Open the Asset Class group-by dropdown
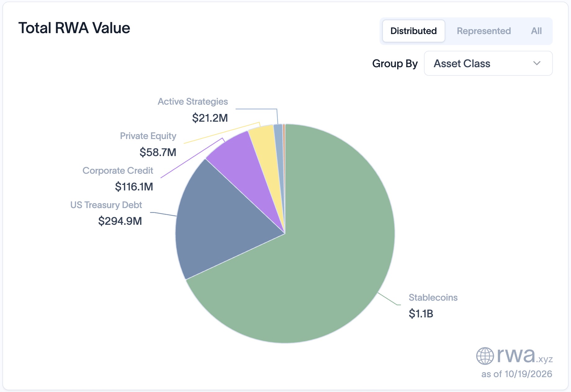The image size is (571, 392). coord(488,63)
